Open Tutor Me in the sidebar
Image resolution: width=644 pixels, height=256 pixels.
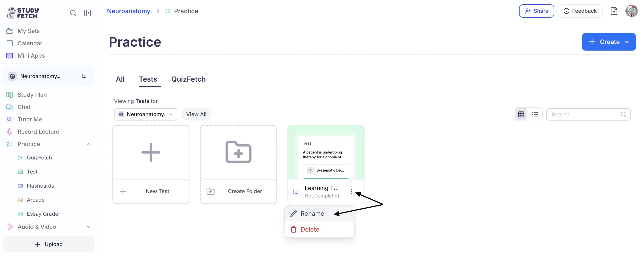pyautogui.click(x=30, y=119)
